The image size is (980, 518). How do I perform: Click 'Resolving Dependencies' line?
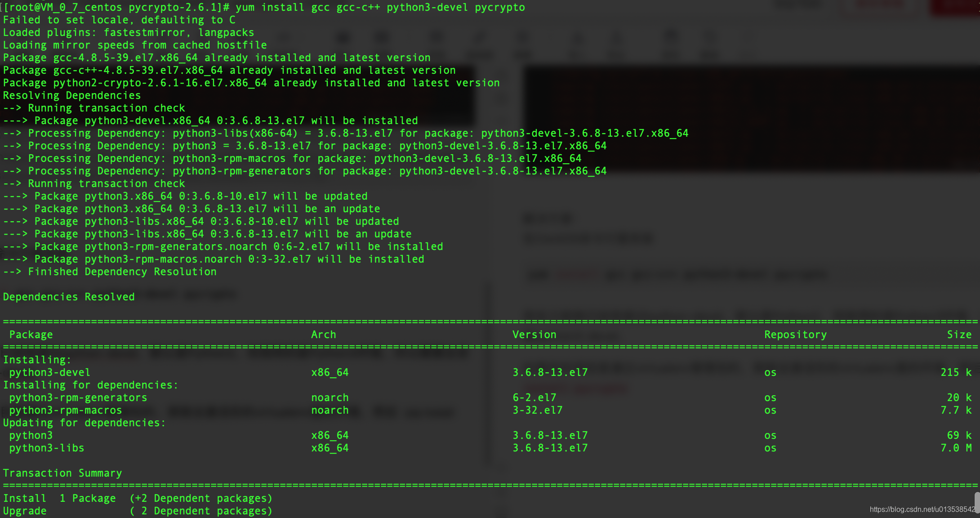click(x=72, y=96)
